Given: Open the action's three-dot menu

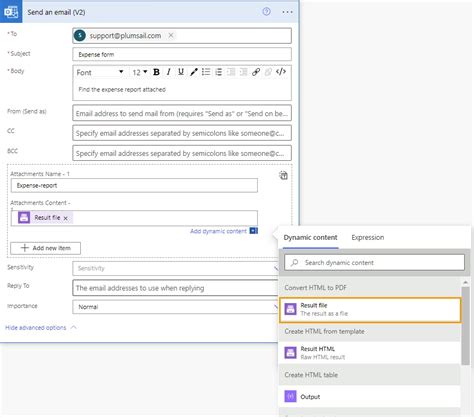Looking at the screenshot, I should (x=287, y=12).
